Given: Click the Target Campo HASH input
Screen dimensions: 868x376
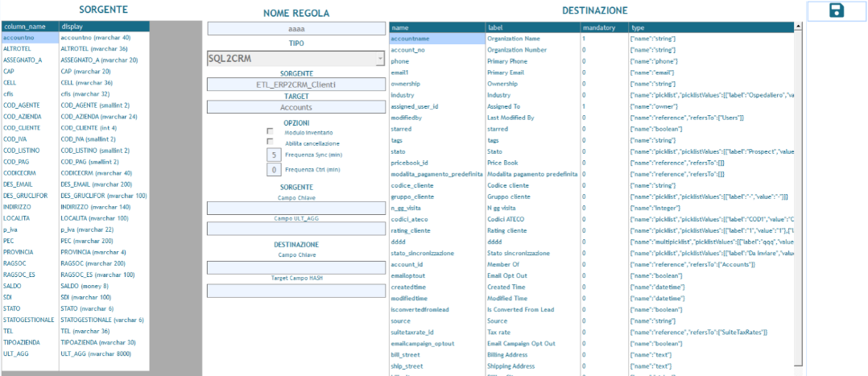Looking at the screenshot, I should (x=296, y=291).
